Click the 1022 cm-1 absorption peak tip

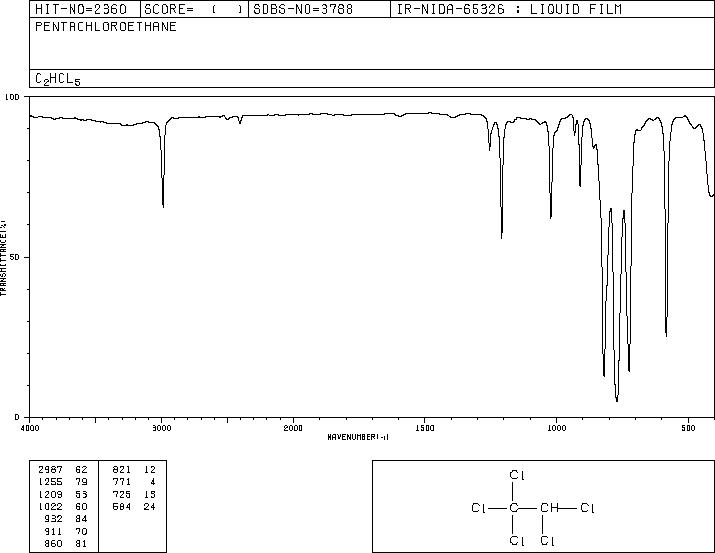[551, 217]
